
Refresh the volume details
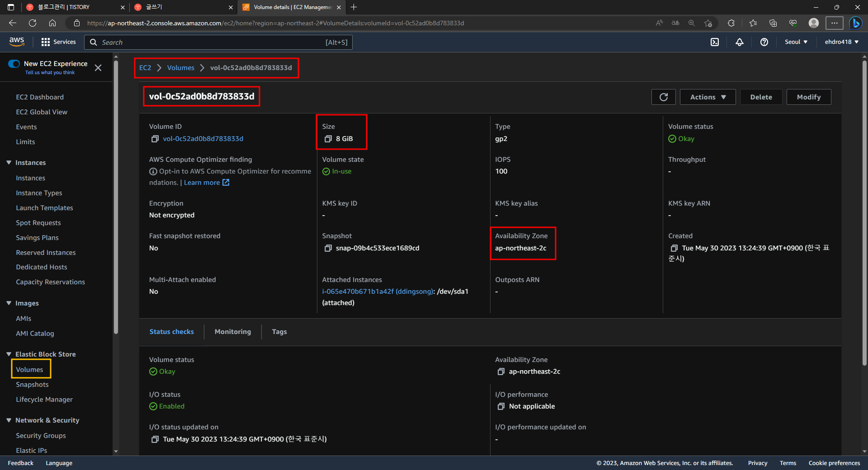664,97
